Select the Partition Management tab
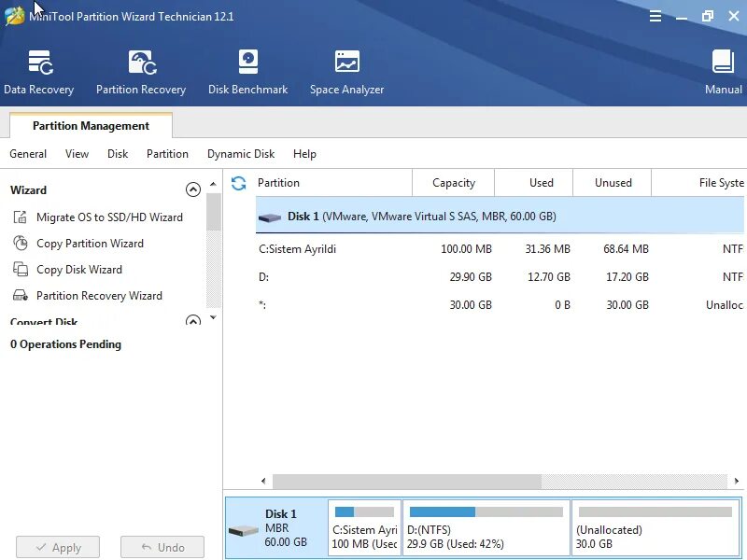747x560 pixels. [x=91, y=126]
